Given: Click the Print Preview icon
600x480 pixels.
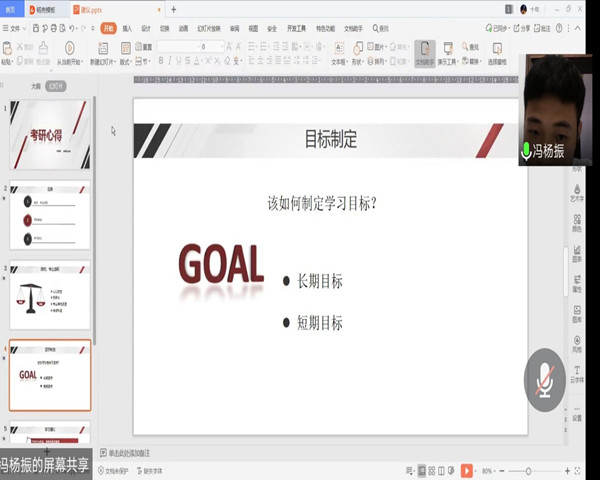Looking at the screenshot, I should coord(62,28).
